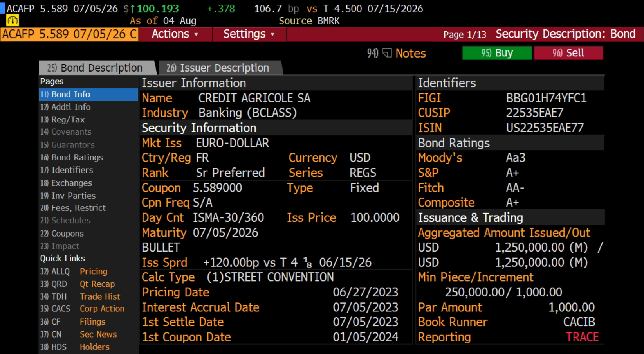Open the Actions dropdown menu

[175, 34]
